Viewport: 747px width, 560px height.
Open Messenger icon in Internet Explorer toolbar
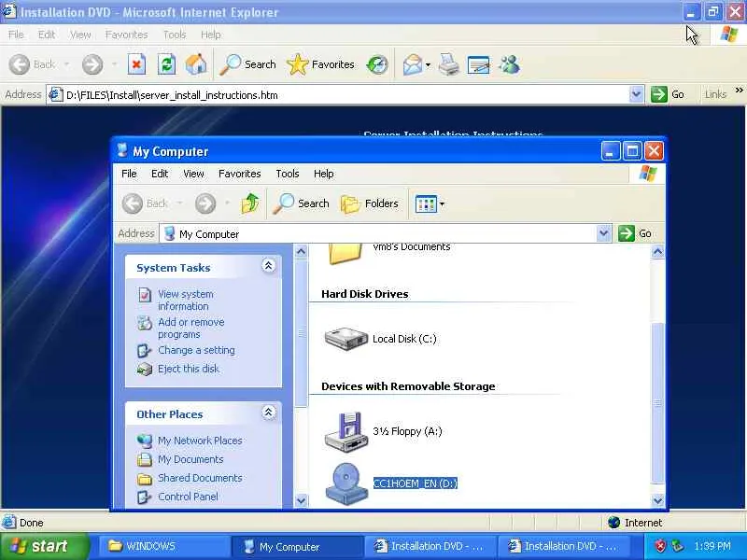pyautogui.click(x=510, y=64)
